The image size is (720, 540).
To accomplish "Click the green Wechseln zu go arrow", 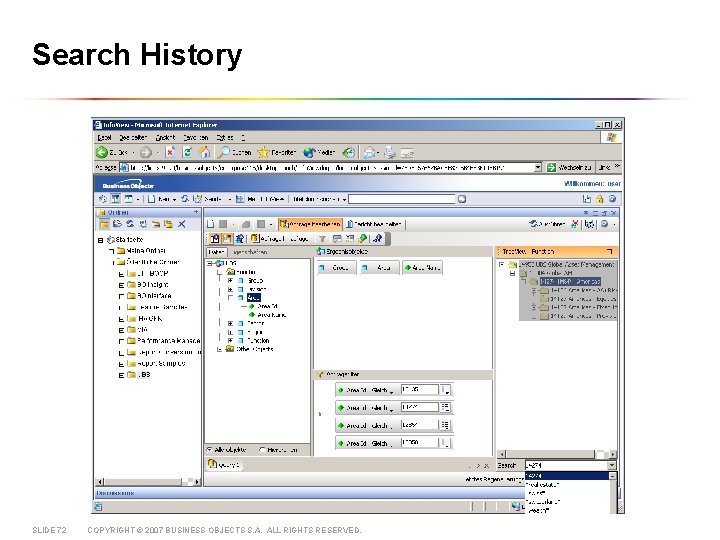I will pyautogui.click(x=551, y=168).
